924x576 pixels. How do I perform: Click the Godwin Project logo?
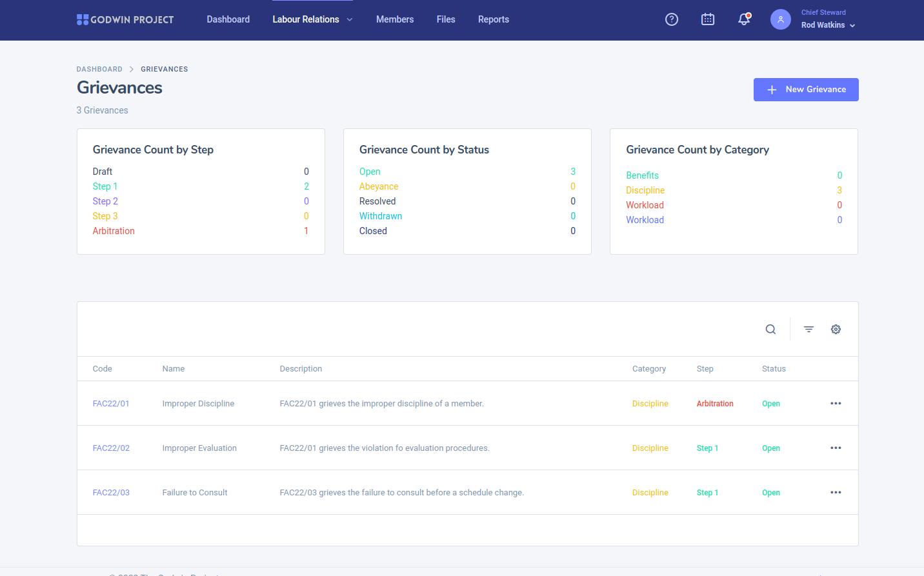click(125, 19)
